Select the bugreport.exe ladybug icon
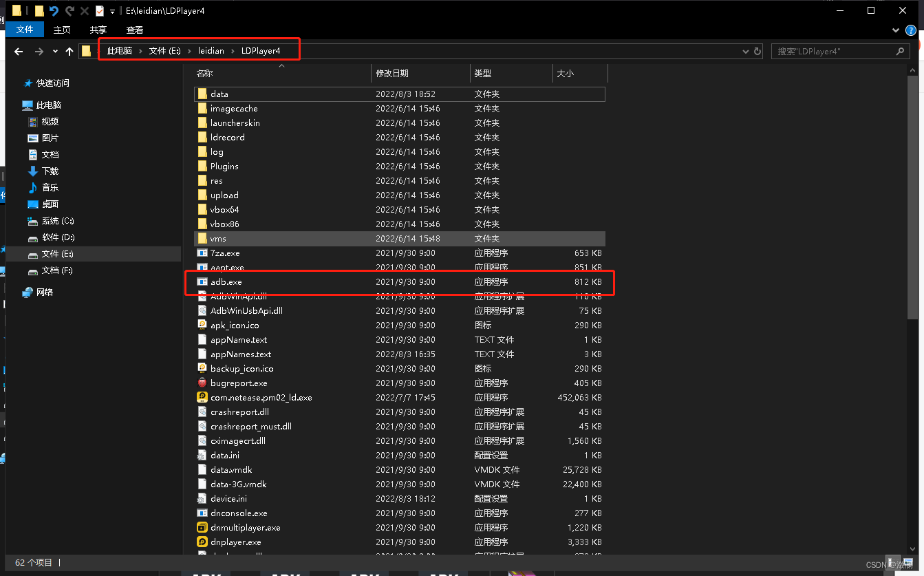 [202, 383]
